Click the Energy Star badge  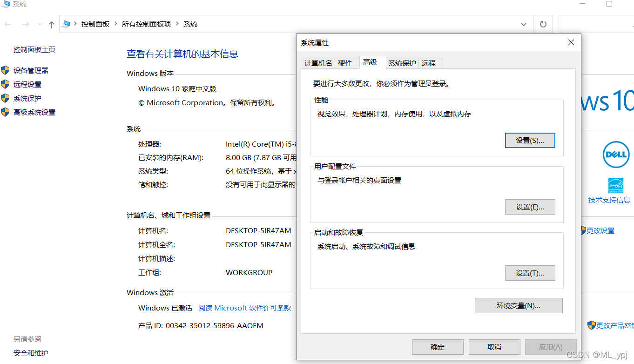[616, 186]
